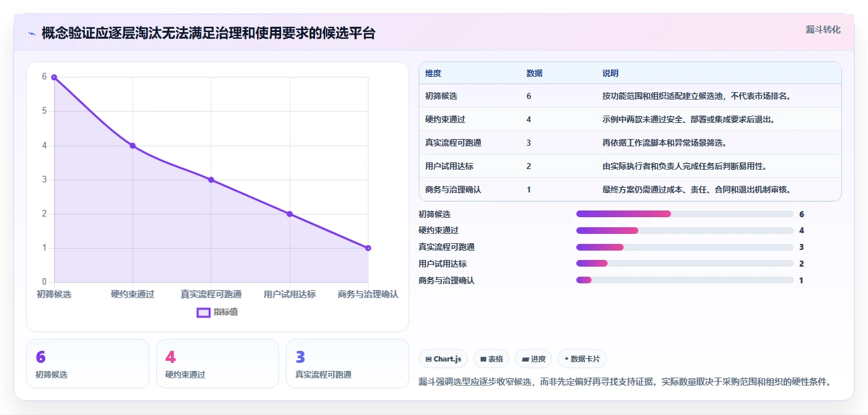
Task: Click the chart data point for 真实流程可跑通
Action: pyautogui.click(x=211, y=180)
